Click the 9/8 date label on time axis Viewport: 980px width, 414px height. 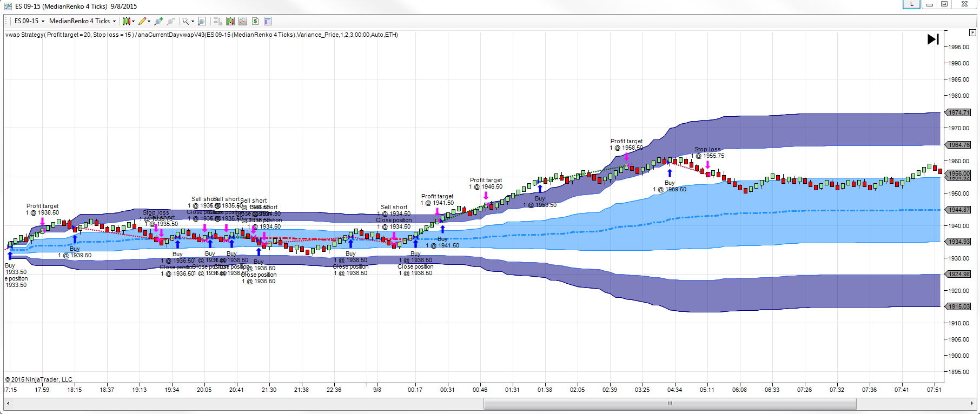click(377, 390)
